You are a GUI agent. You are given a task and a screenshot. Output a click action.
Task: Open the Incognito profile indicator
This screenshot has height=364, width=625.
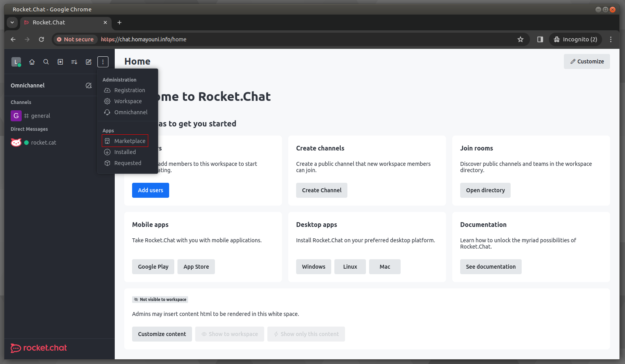[x=576, y=39]
